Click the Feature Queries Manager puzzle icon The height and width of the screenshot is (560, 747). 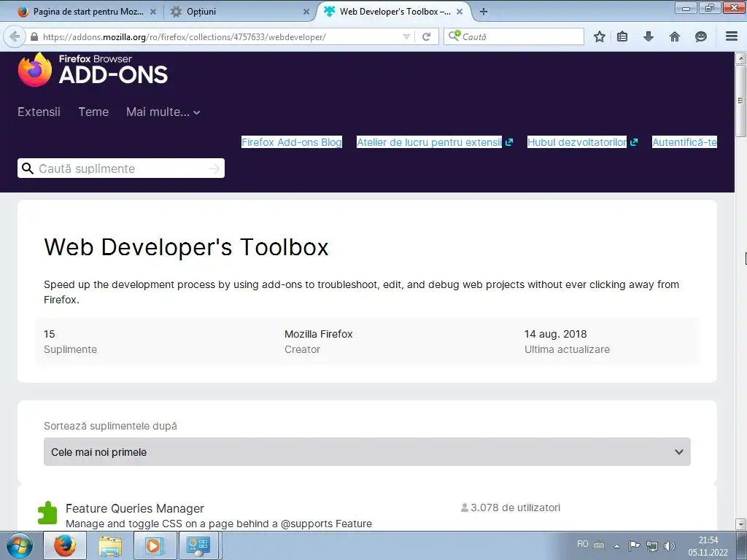pyautogui.click(x=47, y=513)
